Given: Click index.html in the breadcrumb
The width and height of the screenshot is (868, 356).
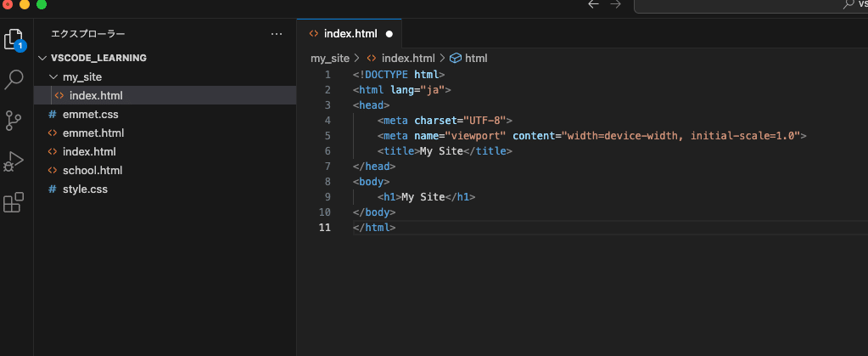Looking at the screenshot, I should click(408, 58).
